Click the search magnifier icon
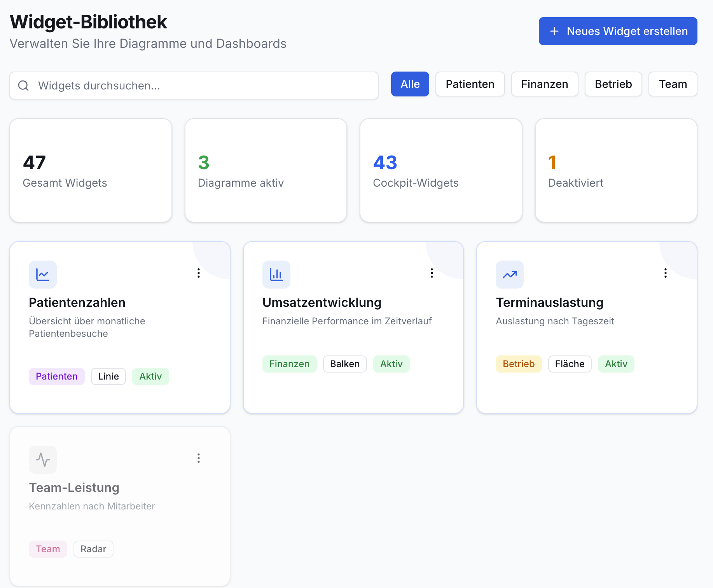This screenshot has height=588, width=713. [x=24, y=86]
